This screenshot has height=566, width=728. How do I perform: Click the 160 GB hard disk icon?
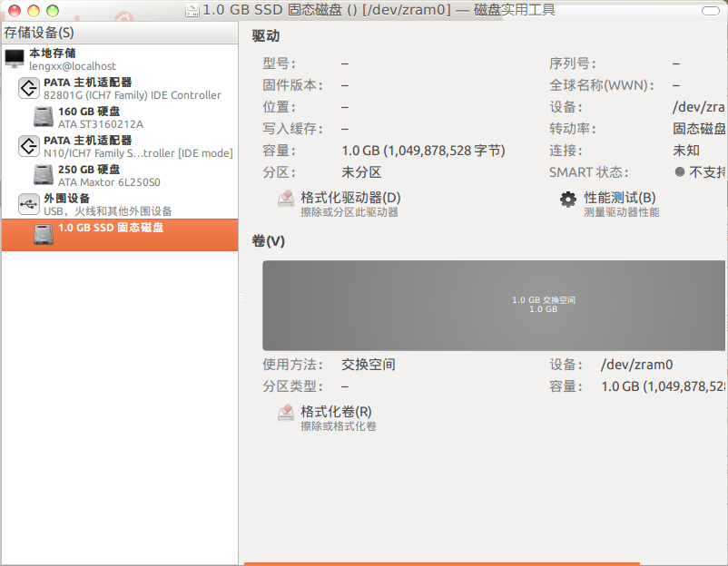(44, 117)
